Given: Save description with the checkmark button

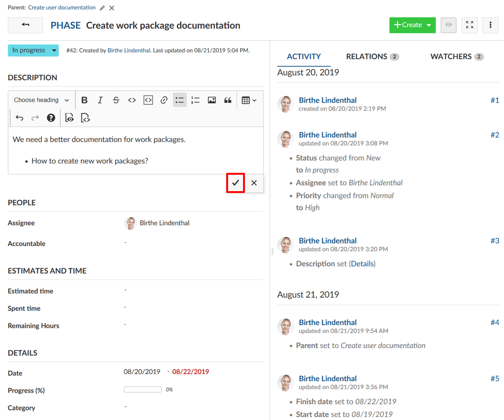Looking at the screenshot, I should tap(236, 183).
